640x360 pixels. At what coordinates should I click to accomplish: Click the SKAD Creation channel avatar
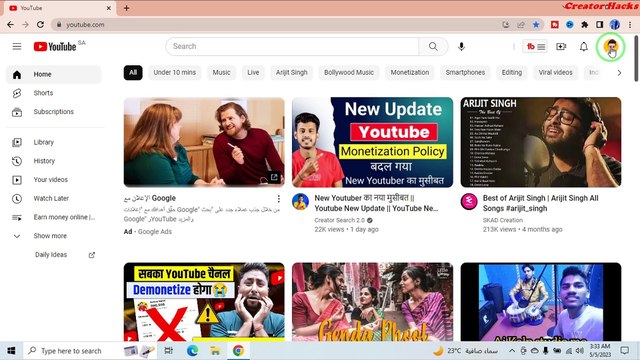[469, 202]
